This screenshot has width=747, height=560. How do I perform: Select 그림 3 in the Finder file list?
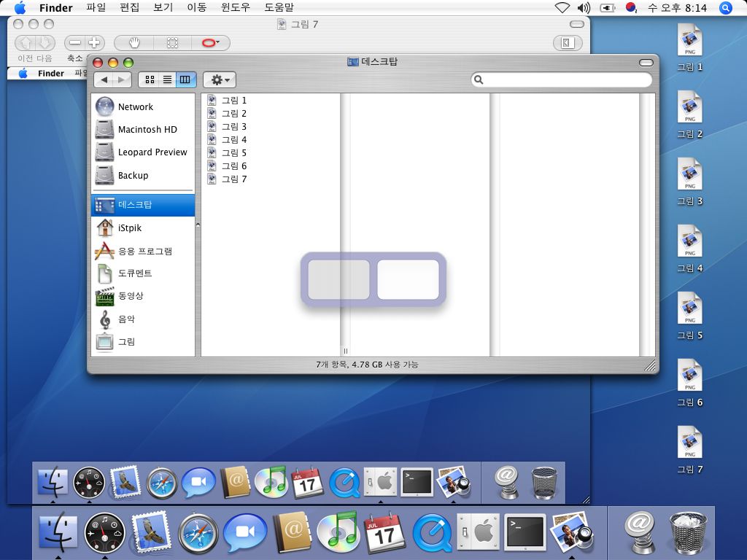(x=233, y=127)
